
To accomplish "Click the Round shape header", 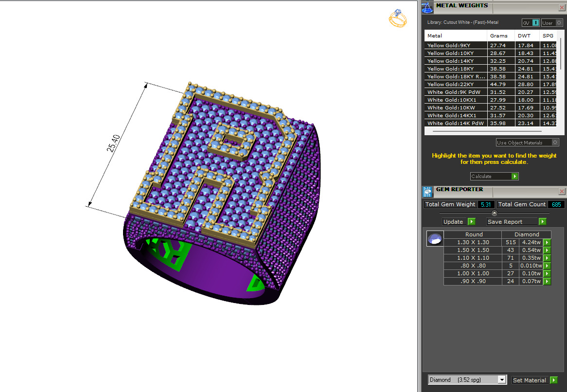I will click(474, 234).
